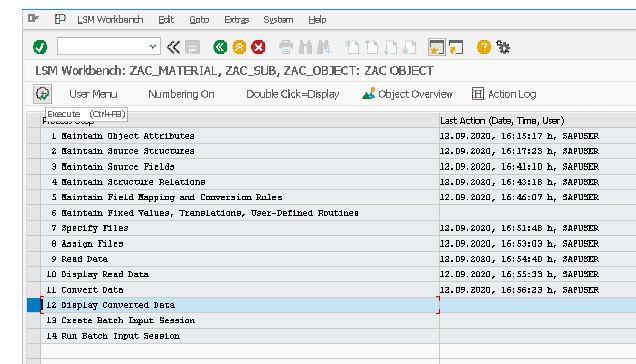Click the Print icon

[286, 47]
